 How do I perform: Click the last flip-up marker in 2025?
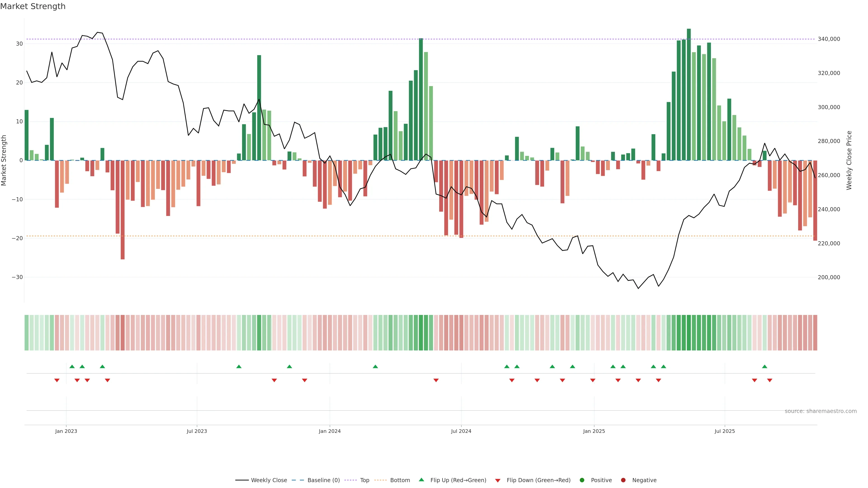coord(764,366)
